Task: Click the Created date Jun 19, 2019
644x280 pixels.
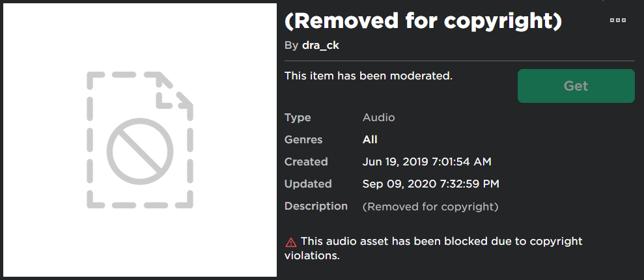Action: 427,161
